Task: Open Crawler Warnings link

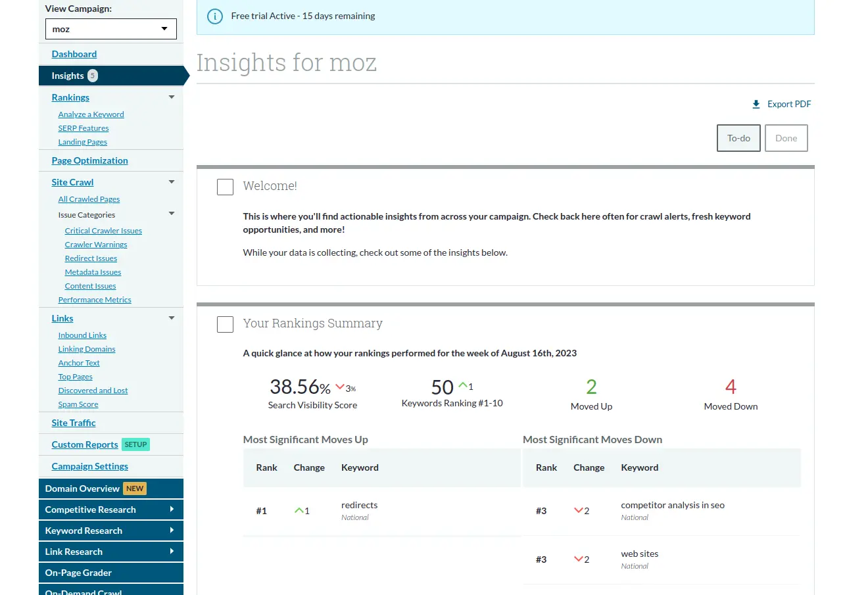Action: pos(96,245)
